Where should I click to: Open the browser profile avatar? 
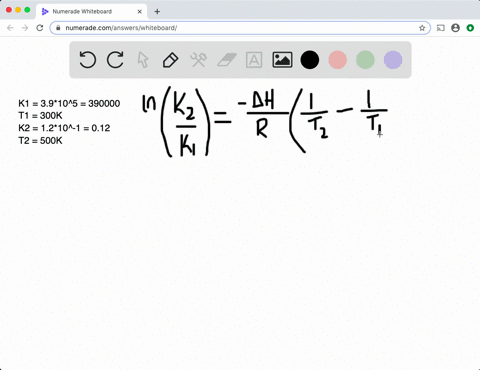(455, 28)
